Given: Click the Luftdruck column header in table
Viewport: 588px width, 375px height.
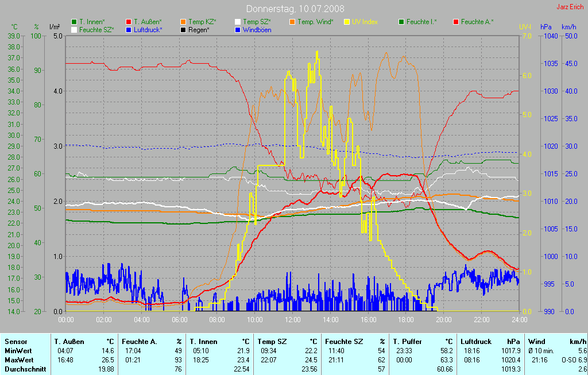Looking at the screenshot, I should coord(476,342).
